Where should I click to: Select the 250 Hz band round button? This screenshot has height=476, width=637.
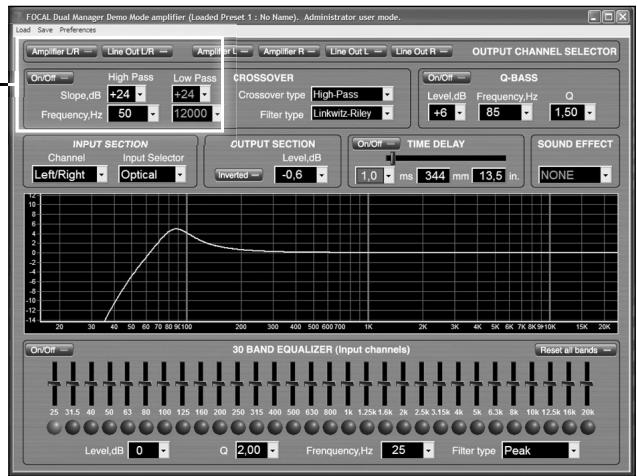pos(238,427)
